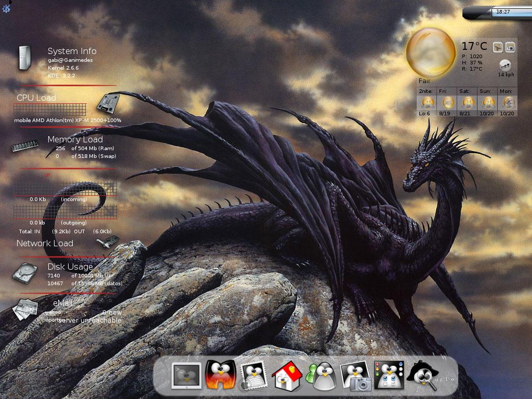The image size is (532, 399).
Task: Click the Kernel 2.6.6 line
Action: (63, 68)
